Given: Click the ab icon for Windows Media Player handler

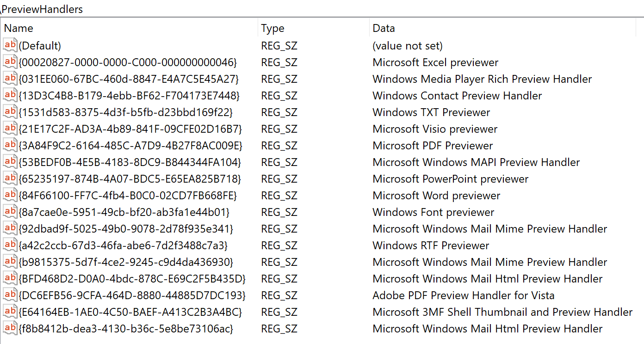Looking at the screenshot, I should coord(10,79).
